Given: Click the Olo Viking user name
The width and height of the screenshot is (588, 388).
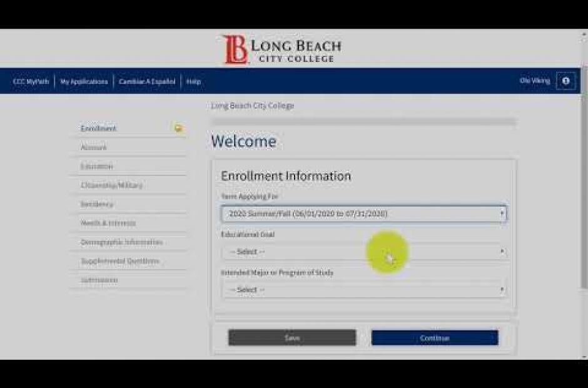Looking at the screenshot, I should (x=535, y=81).
